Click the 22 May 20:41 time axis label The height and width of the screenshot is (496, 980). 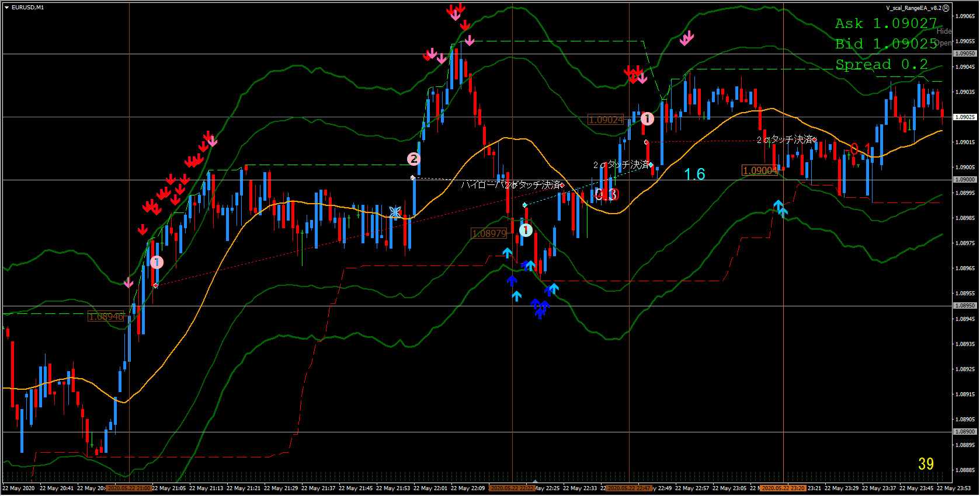tap(57, 488)
